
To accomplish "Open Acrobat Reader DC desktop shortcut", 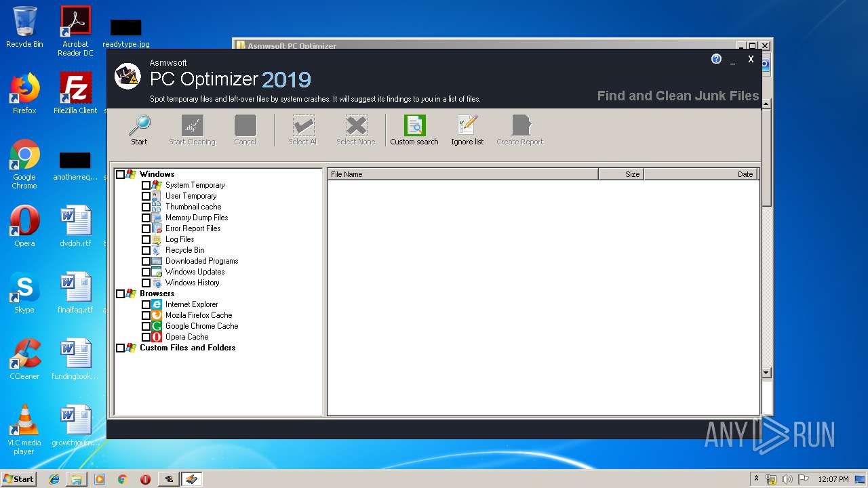I will point(75,31).
